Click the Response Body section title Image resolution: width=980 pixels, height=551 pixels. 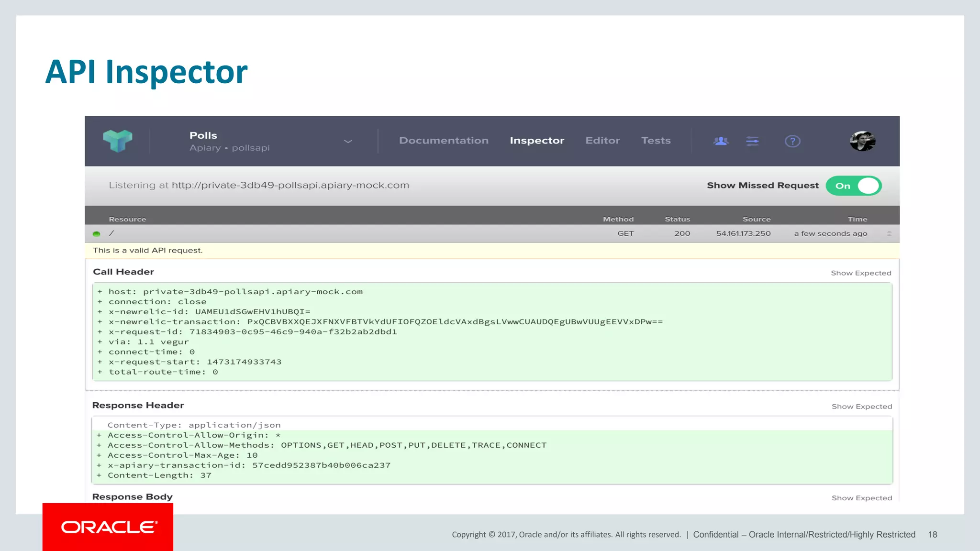pyautogui.click(x=132, y=496)
